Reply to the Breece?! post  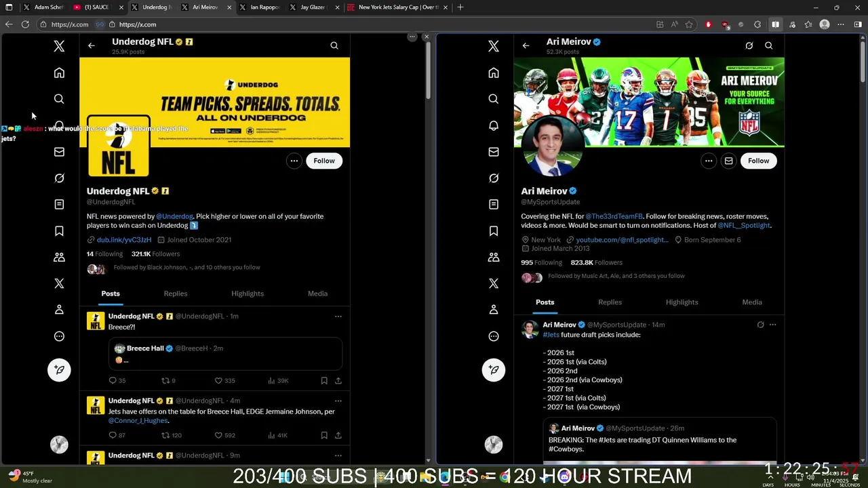coord(117,381)
